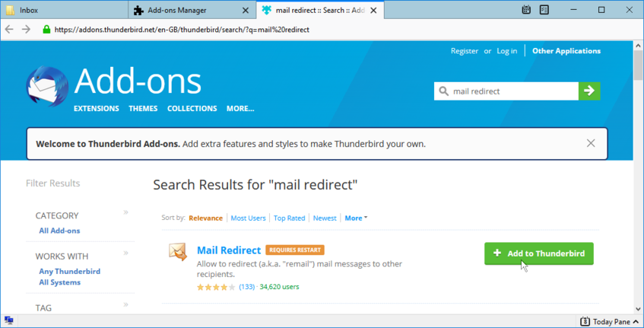Select All Systems filter

(59, 282)
